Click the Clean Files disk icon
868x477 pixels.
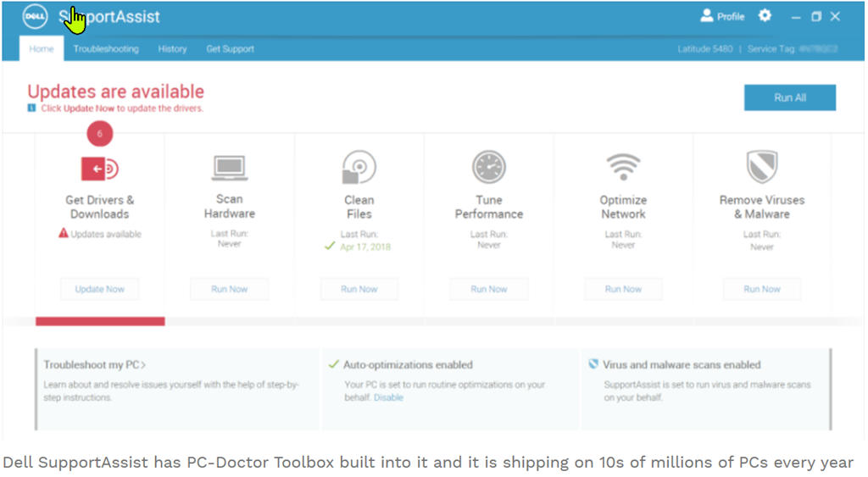pyautogui.click(x=359, y=167)
